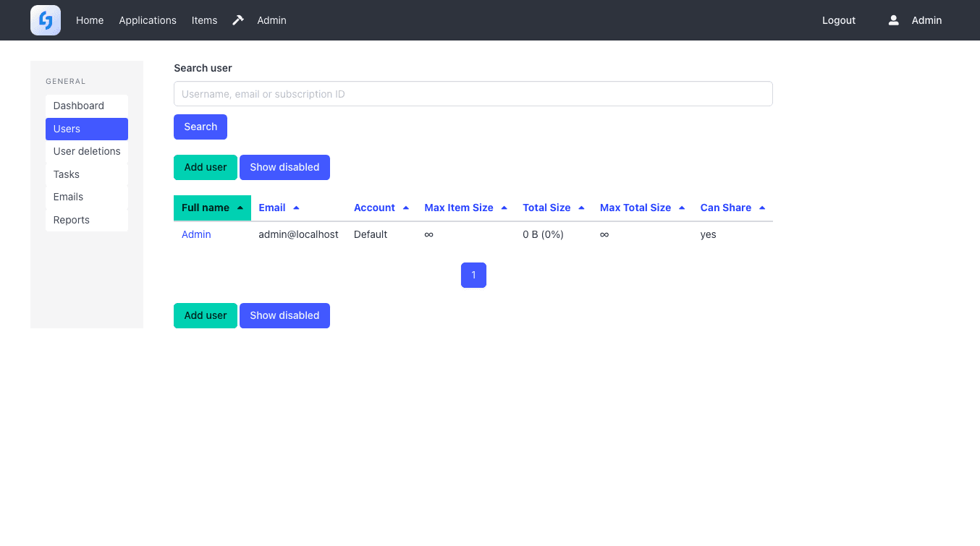Image resolution: width=980 pixels, height=546 pixels.
Task: Go to page 1 in pagination
Action: pyautogui.click(x=473, y=275)
